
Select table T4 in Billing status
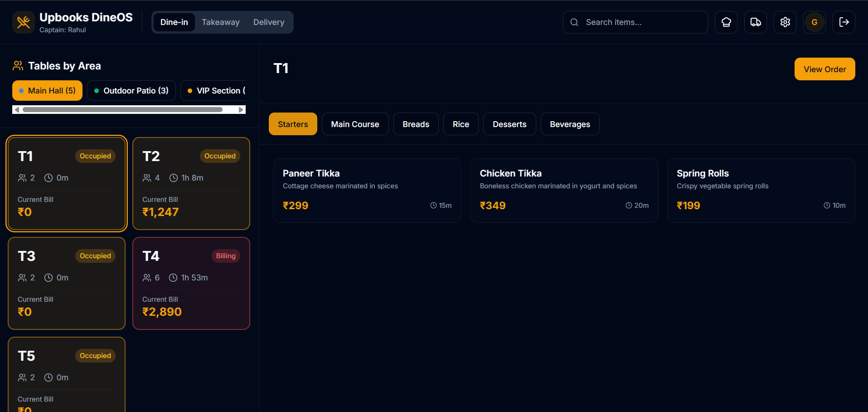coord(191,283)
